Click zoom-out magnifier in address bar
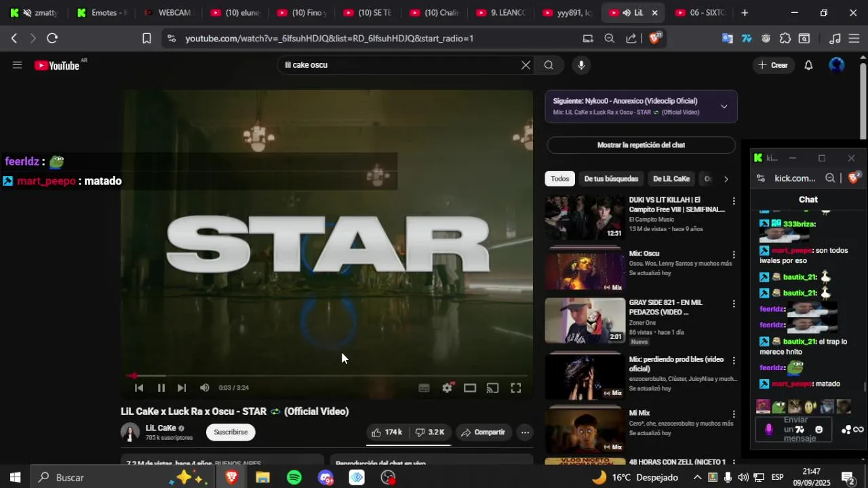 click(610, 39)
